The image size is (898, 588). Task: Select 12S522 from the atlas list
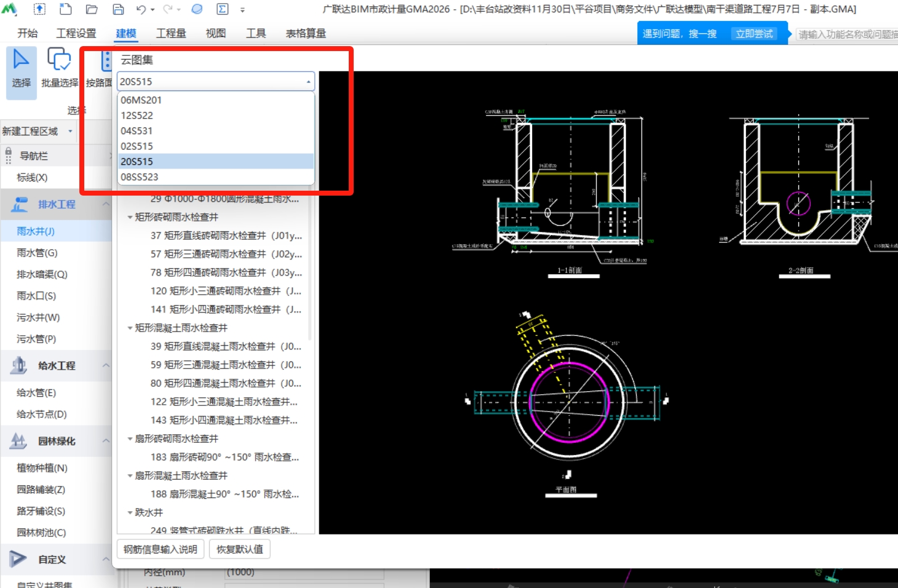coord(216,115)
